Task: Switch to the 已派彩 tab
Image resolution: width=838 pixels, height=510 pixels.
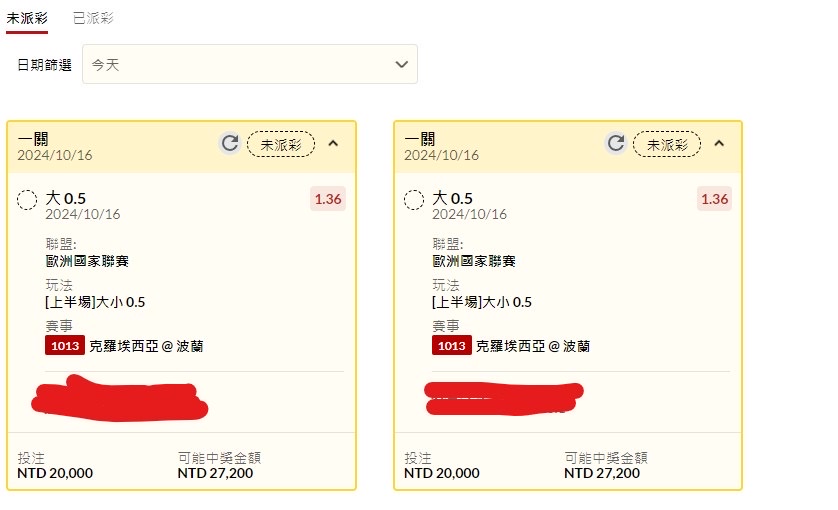Action: click(93, 18)
